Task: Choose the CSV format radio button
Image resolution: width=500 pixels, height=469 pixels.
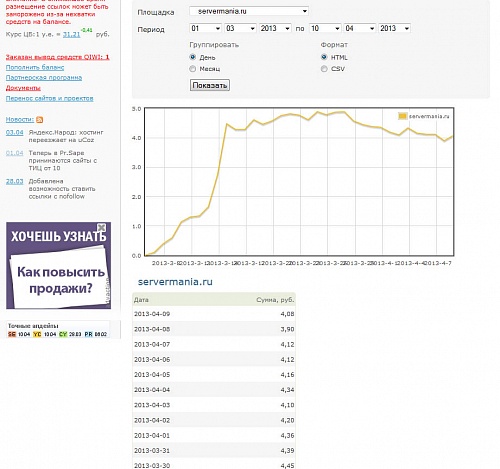Action: pyautogui.click(x=324, y=69)
